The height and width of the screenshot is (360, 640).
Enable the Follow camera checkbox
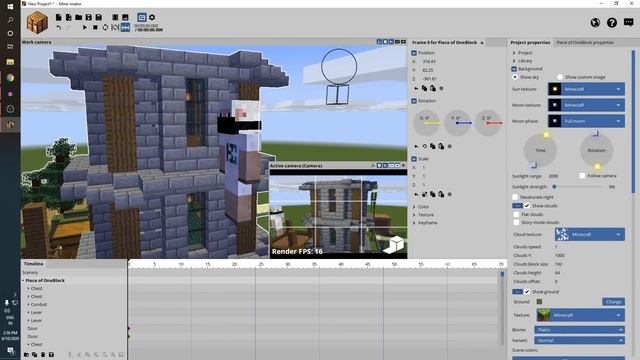pos(582,176)
